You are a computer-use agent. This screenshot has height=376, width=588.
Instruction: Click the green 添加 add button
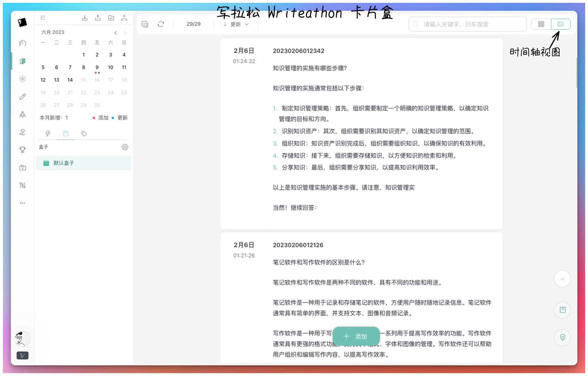(x=356, y=337)
